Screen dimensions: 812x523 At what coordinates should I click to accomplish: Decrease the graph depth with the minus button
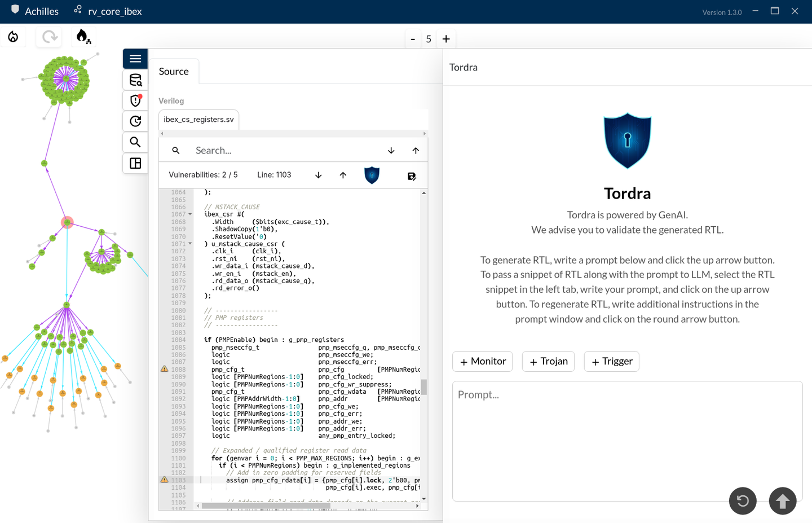click(413, 39)
